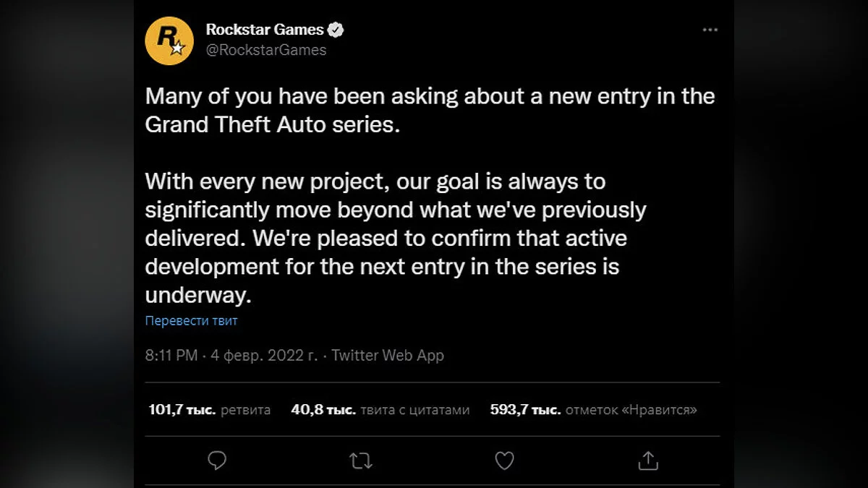The image size is (868, 488).
Task: Click the @RockstarGames handle
Action: (266, 50)
